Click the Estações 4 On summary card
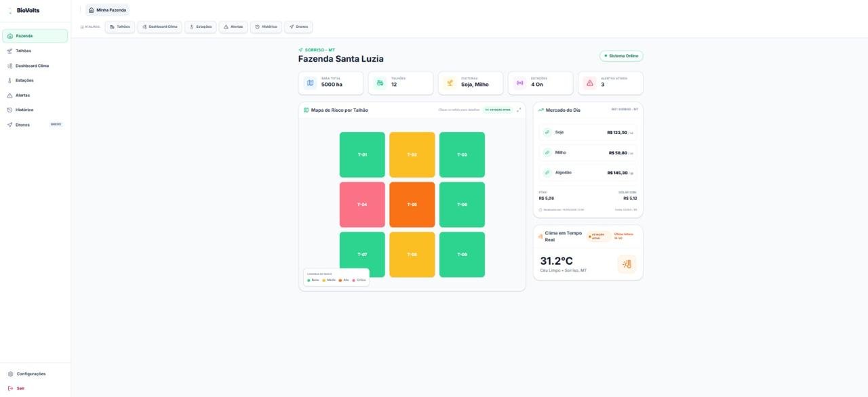868x397 pixels. pos(540,83)
